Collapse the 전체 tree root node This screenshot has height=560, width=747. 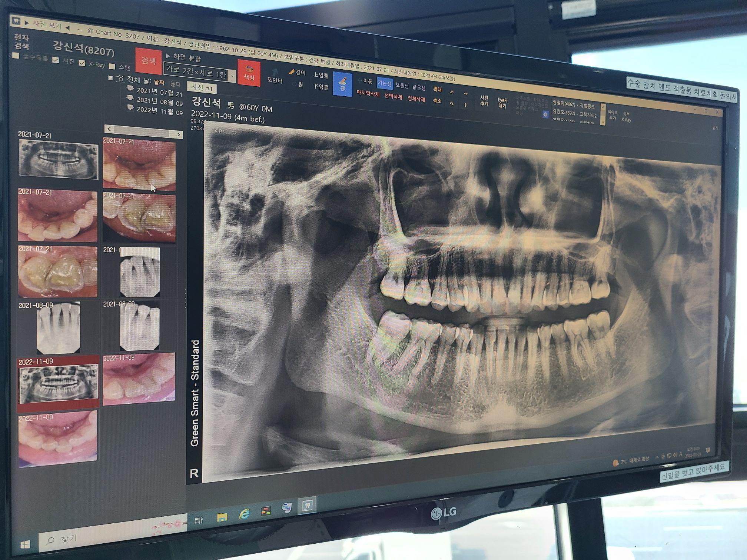pyautogui.click(x=110, y=78)
